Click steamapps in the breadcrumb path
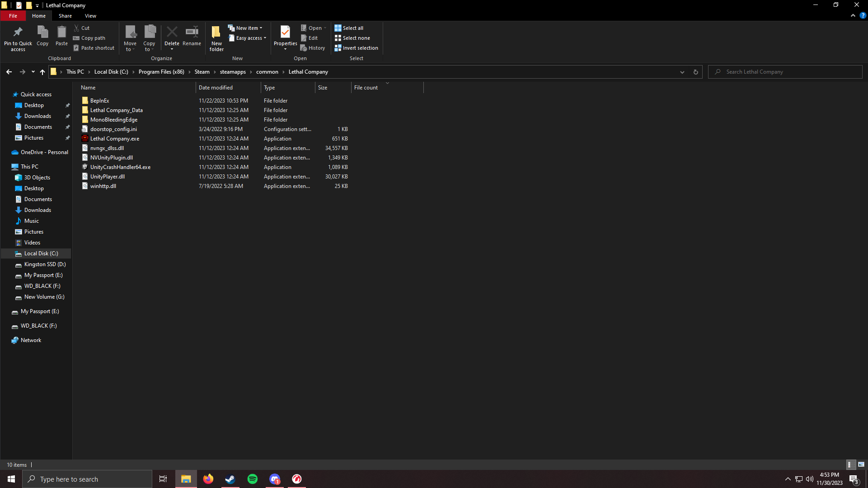868x488 pixels. click(x=233, y=72)
